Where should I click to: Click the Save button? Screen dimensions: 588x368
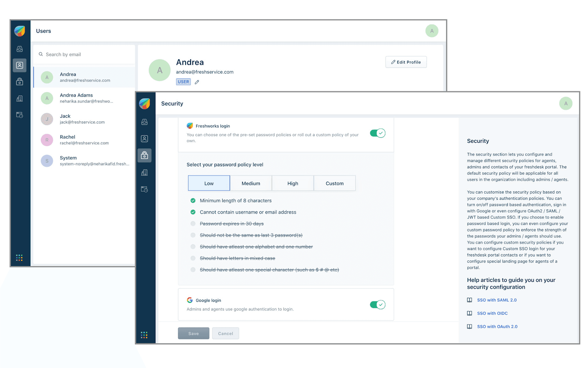click(x=194, y=333)
